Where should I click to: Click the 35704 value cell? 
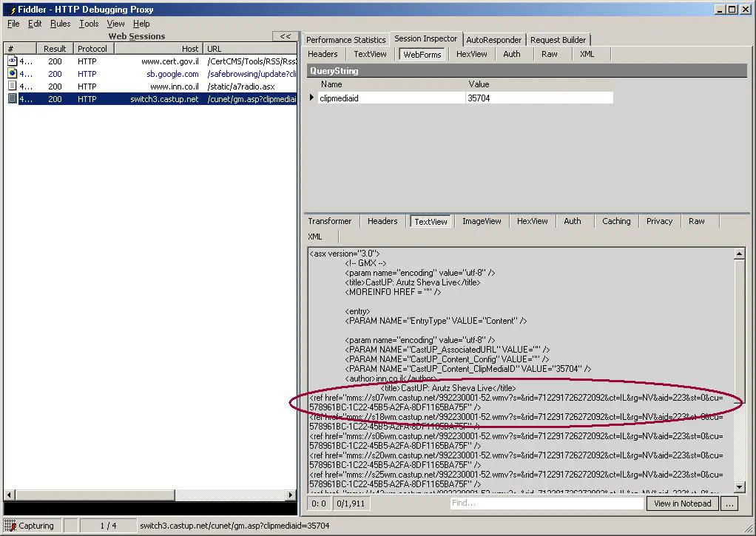pyautogui.click(x=539, y=98)
